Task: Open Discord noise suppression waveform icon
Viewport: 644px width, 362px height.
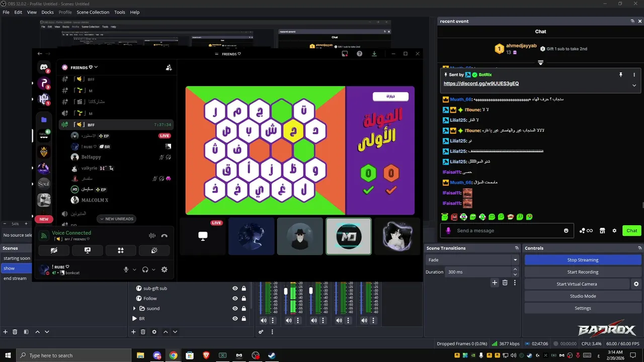Action: (152, 235)
